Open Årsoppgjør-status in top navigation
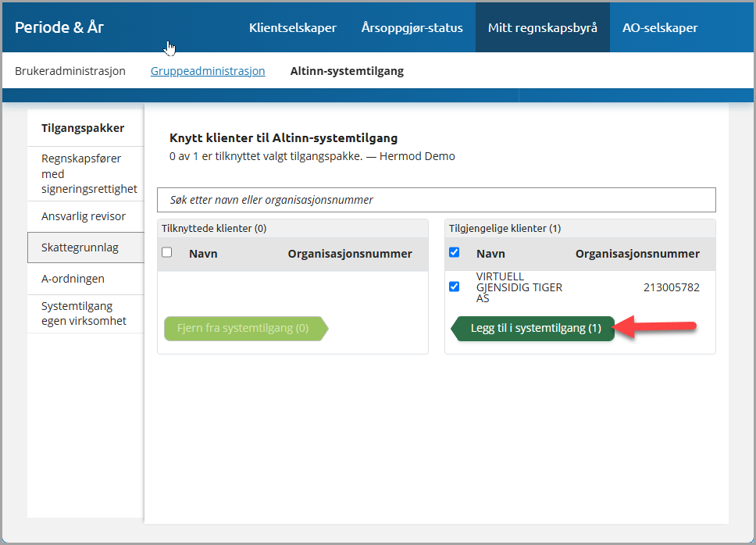 tap(412, 27)
